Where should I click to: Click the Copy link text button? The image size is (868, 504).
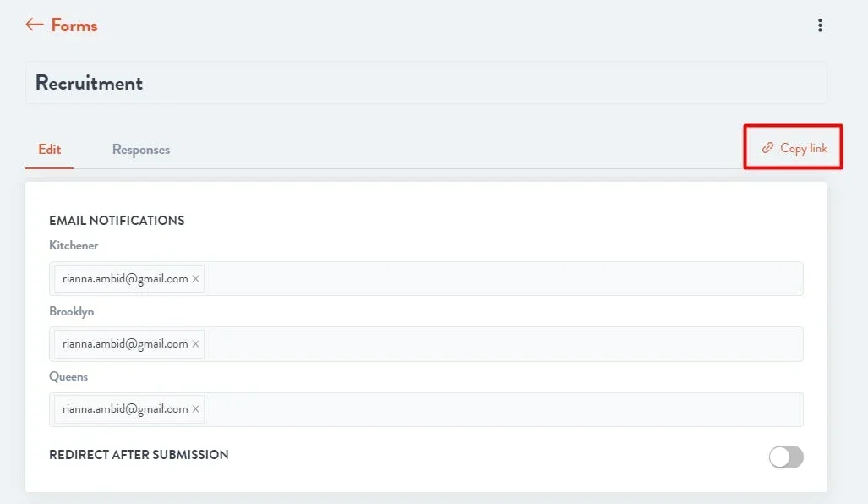click(803, 148)
